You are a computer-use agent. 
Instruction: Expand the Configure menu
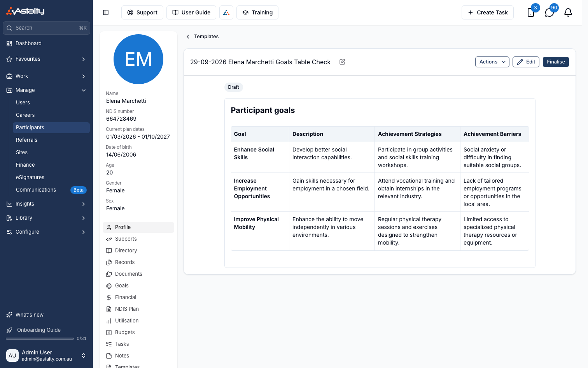click(x=46, y=232)
